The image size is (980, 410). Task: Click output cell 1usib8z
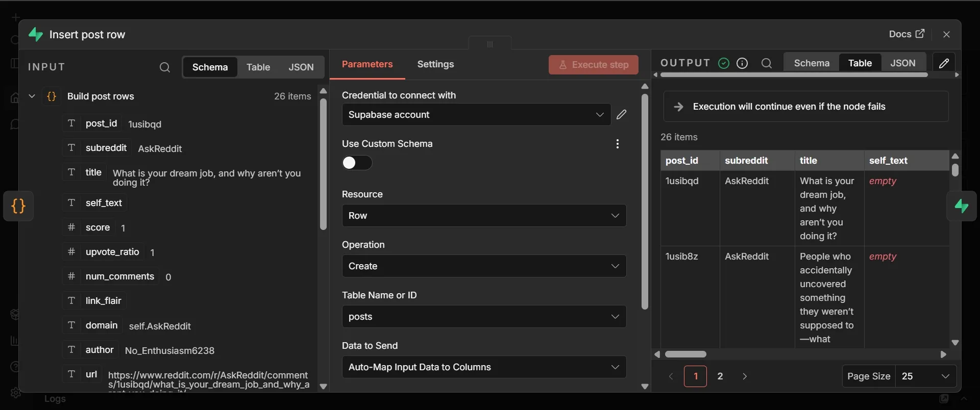click(690, 297)
